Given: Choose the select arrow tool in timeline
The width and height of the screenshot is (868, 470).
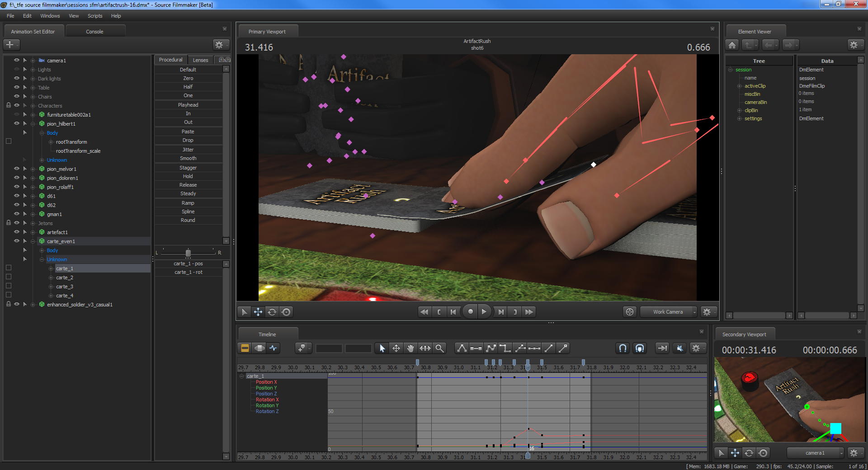Looking at the screenshot, I should click(382, 348).
